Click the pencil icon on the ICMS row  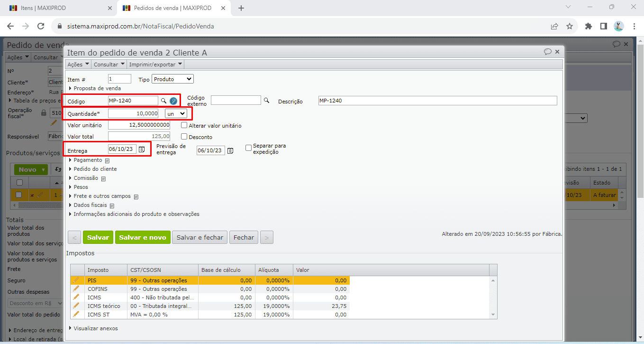click(x=76, y=297)
